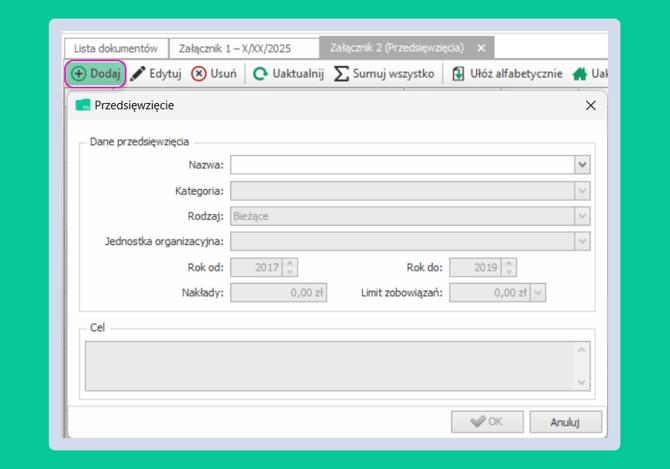This screenshot has width=670, height=469.
Task: Switch to Lista dokumentów tab
Action: pos(115,48)
